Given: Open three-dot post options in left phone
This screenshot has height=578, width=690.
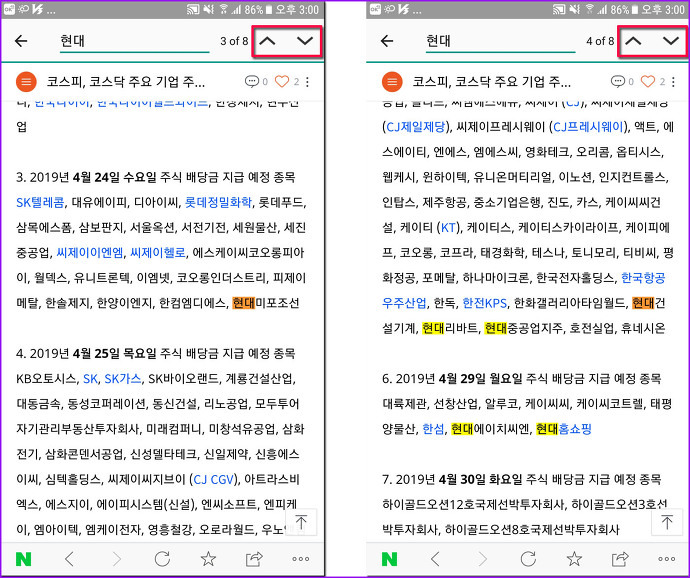Looking at the screenshot, I should click(308, 81).
